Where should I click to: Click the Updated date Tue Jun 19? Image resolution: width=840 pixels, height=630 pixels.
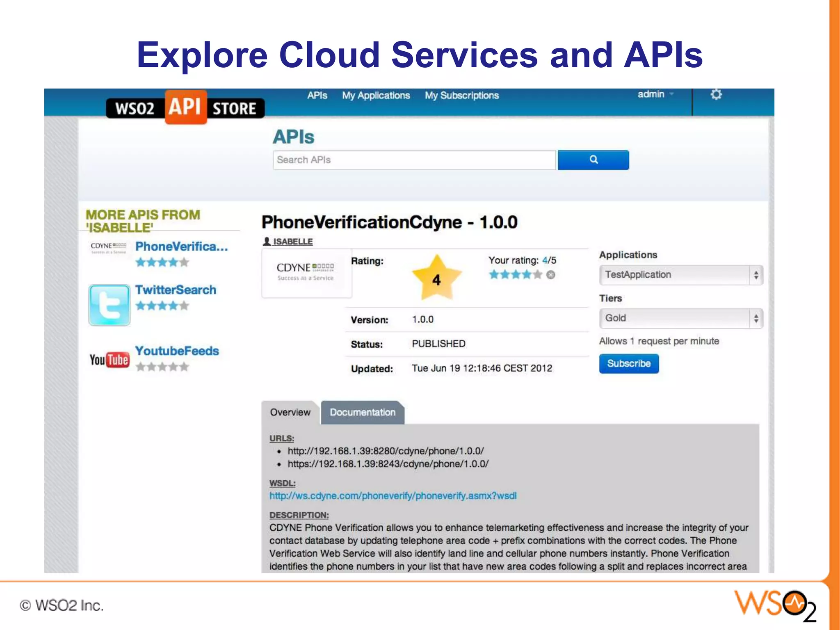(x=482, y=368)
